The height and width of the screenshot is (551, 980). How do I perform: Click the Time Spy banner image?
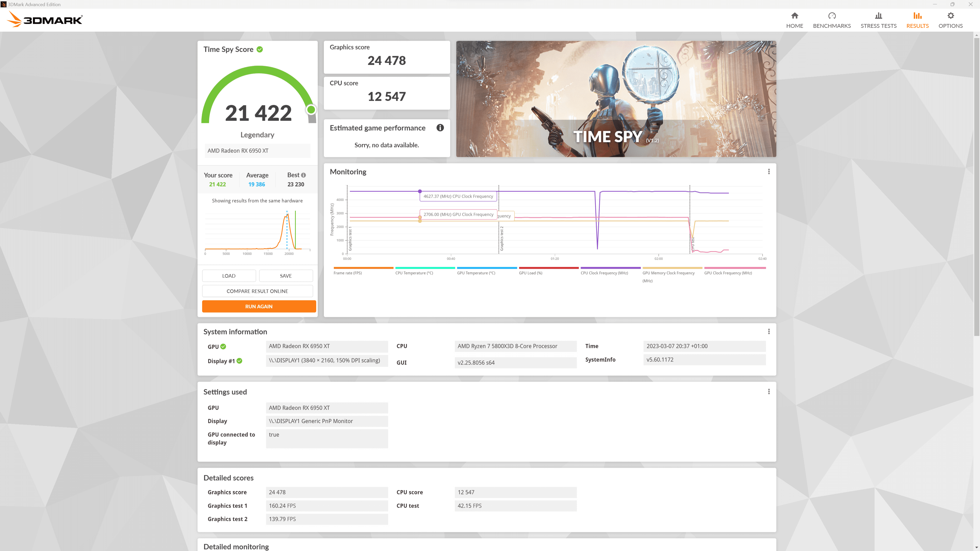coord(616,99)
